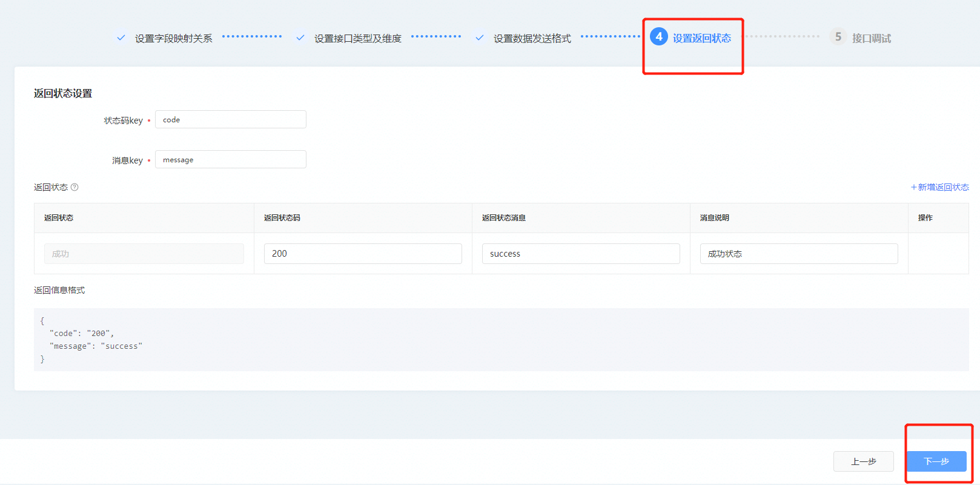
Task: Click the 操作 column header
Action: (925, 218)
